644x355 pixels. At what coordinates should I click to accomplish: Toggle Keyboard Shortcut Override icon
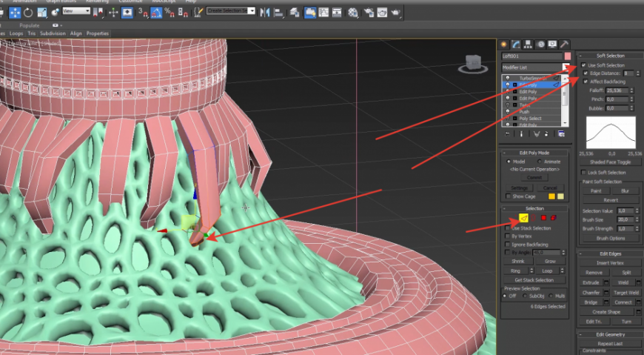point(127,13)
